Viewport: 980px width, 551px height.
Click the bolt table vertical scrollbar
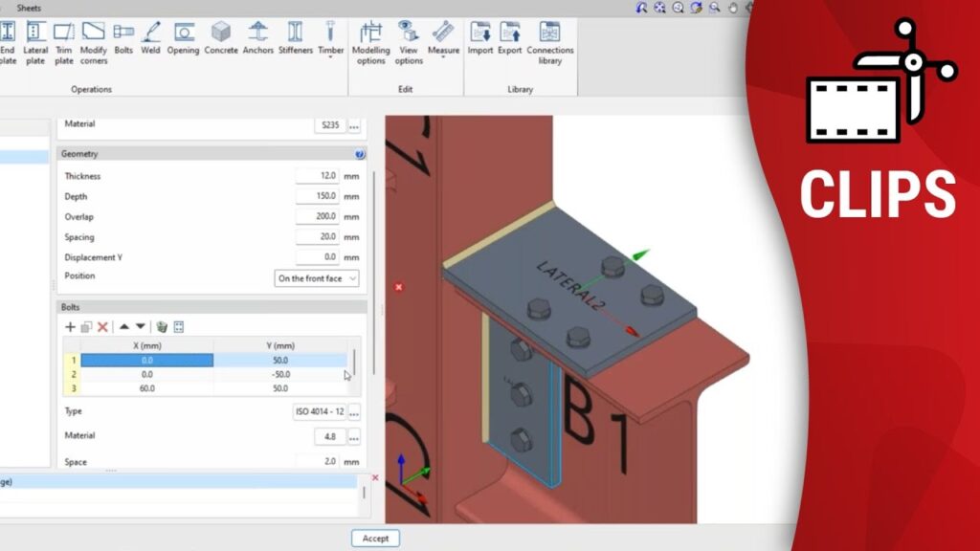point(356,363)
